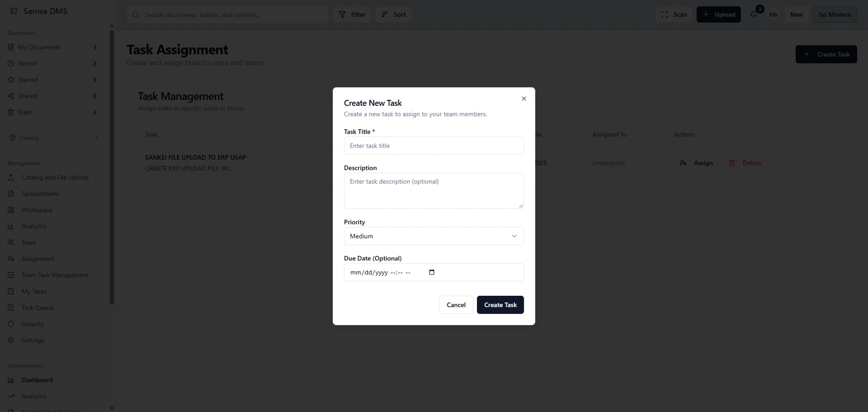Click the Upload button in top bar
Screen dimensions: 868x412
pos(719,14)
